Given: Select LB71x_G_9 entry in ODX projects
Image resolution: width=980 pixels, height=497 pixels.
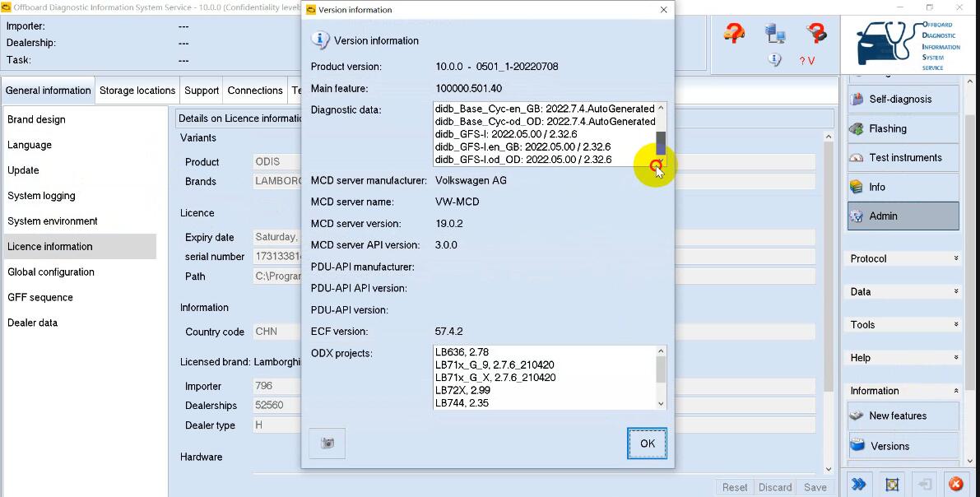Looking at the screenshot, I should [x=495, y=365].
